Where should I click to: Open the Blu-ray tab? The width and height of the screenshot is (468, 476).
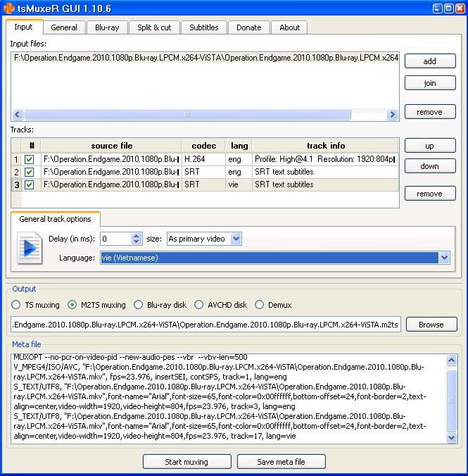point(107,27)
